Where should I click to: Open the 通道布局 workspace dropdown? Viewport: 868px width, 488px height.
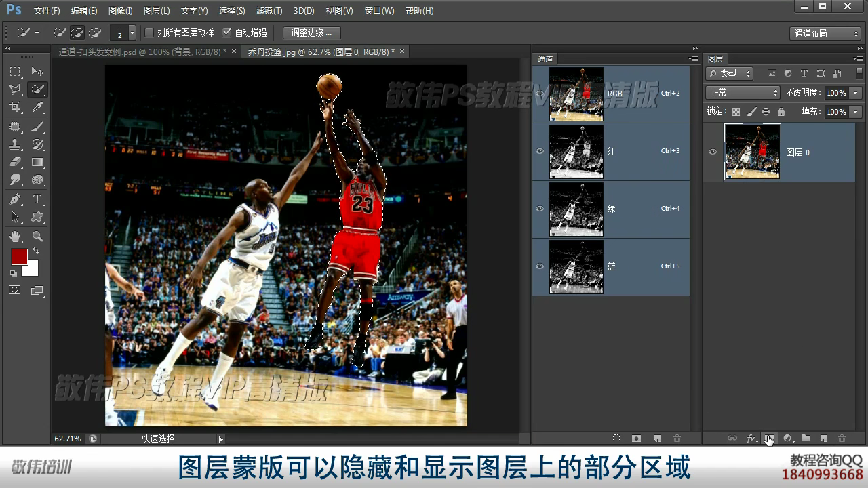pyautogui.click(x=825, y=33)
